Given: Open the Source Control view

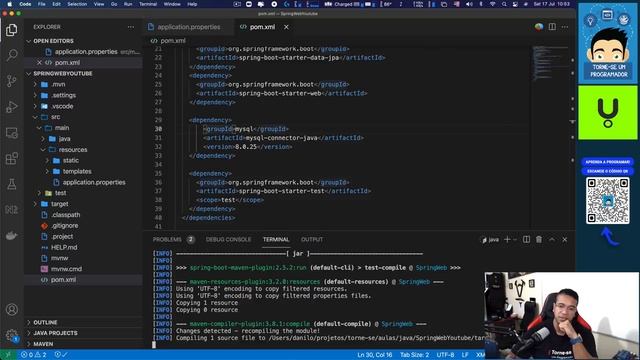Looking at the screenshot, I should click(x=11, y=80).
